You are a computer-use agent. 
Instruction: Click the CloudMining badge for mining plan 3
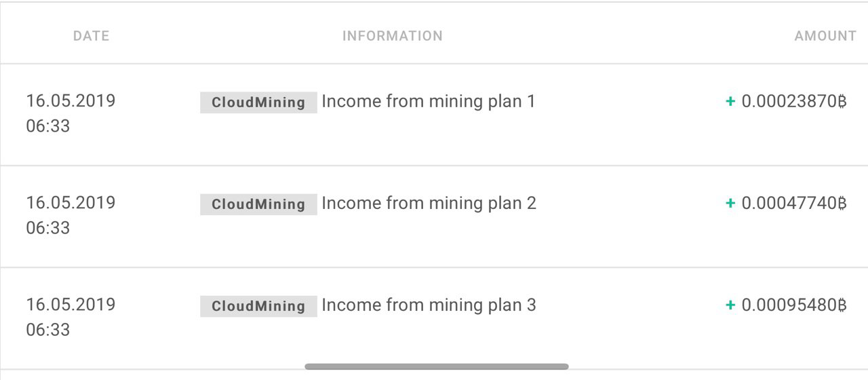[x=258, y=306]
